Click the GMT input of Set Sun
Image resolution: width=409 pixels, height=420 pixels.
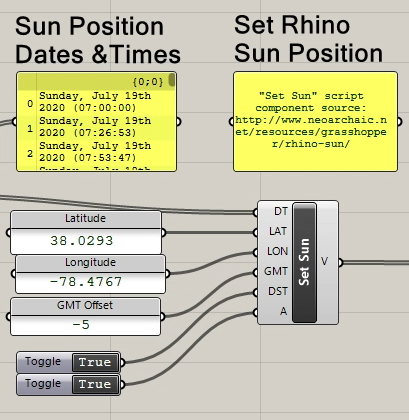pos(276,272)
